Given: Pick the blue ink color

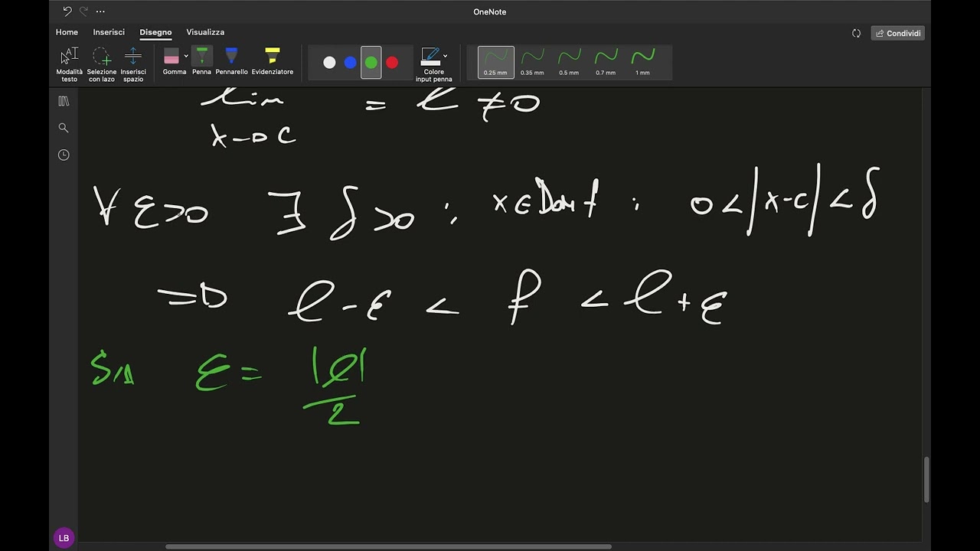Looking at the screenshot, I should (x=350, y=63).
